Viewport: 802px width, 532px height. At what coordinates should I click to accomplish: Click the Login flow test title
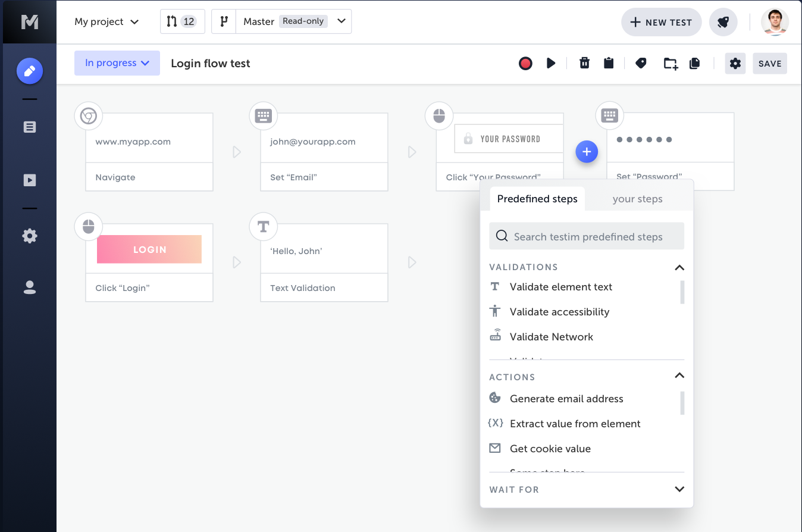[x=211, y=64]
